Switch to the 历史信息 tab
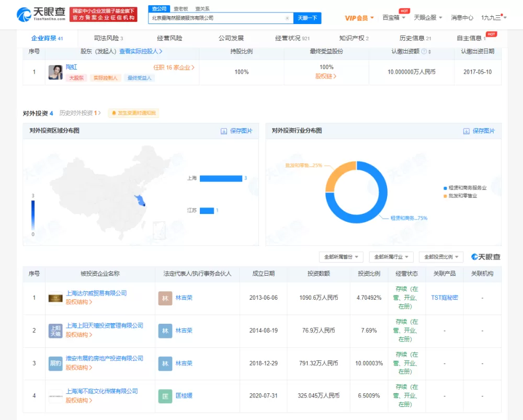 [415, 38]
